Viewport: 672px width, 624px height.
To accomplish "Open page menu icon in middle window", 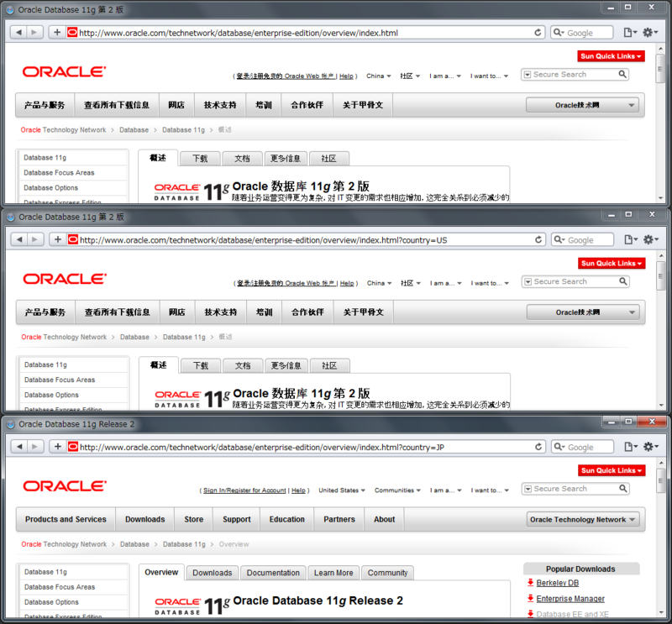I will pyautogui.click(x=631, y=239).
